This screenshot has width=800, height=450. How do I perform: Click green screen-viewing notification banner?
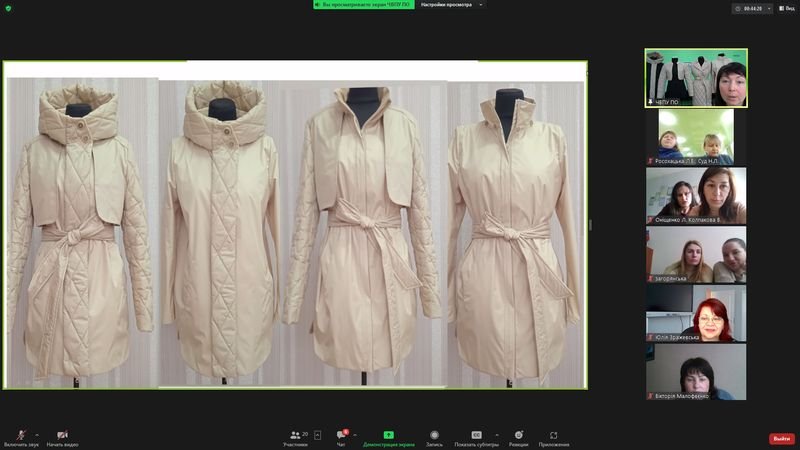pos(363,5)
